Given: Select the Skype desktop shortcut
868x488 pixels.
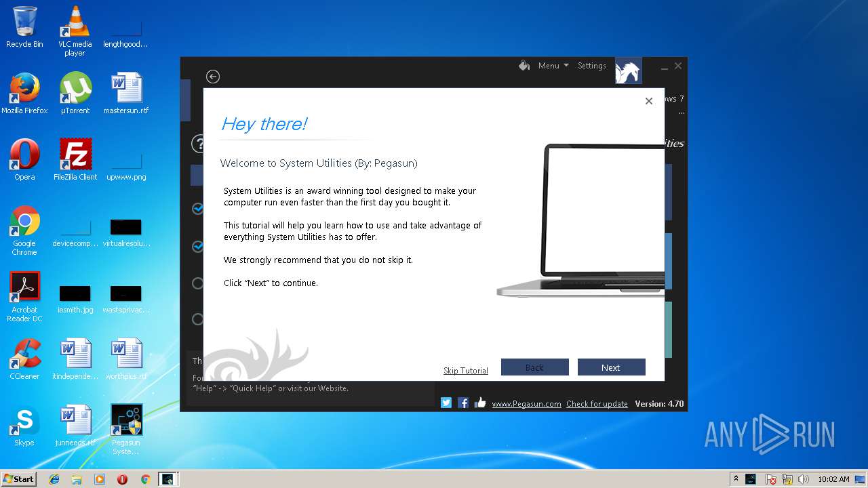Looking at the screenshot, I should [24, 426].
